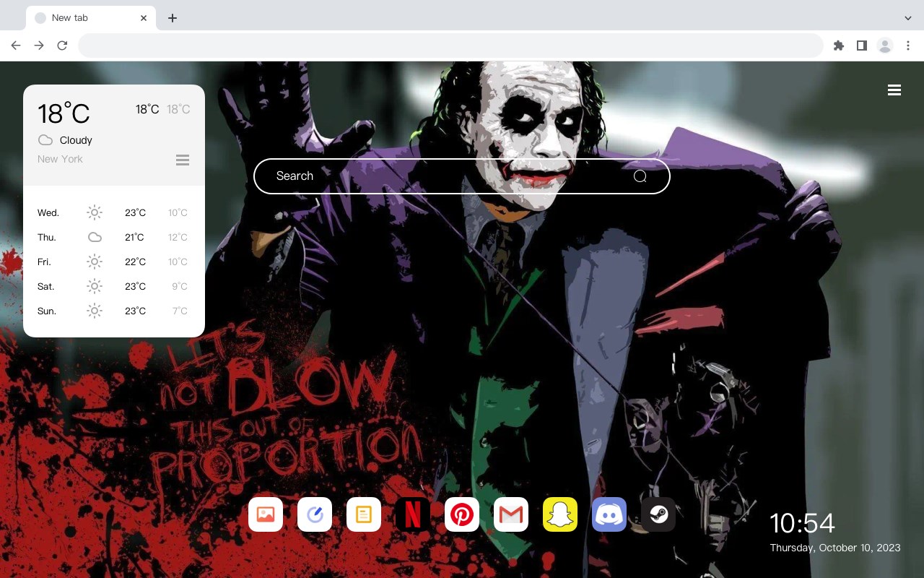Click the New York location label
924x578 pixels.
point(60,159)
